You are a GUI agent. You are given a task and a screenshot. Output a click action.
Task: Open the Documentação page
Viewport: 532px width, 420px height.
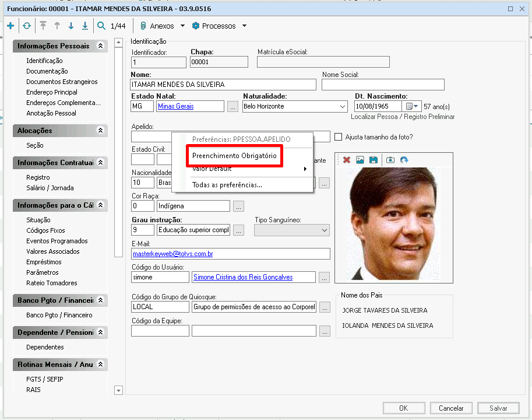pos(47,71)
